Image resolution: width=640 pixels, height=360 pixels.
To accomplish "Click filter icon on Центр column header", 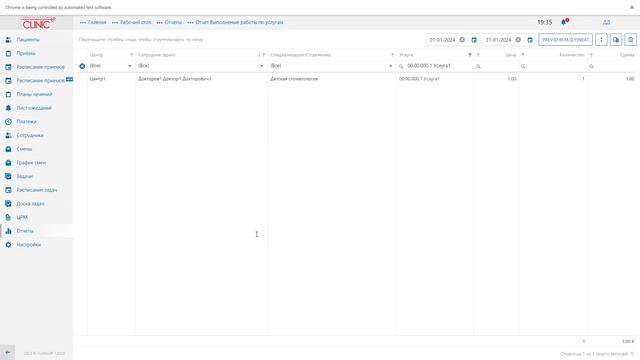I will (131, 55).
